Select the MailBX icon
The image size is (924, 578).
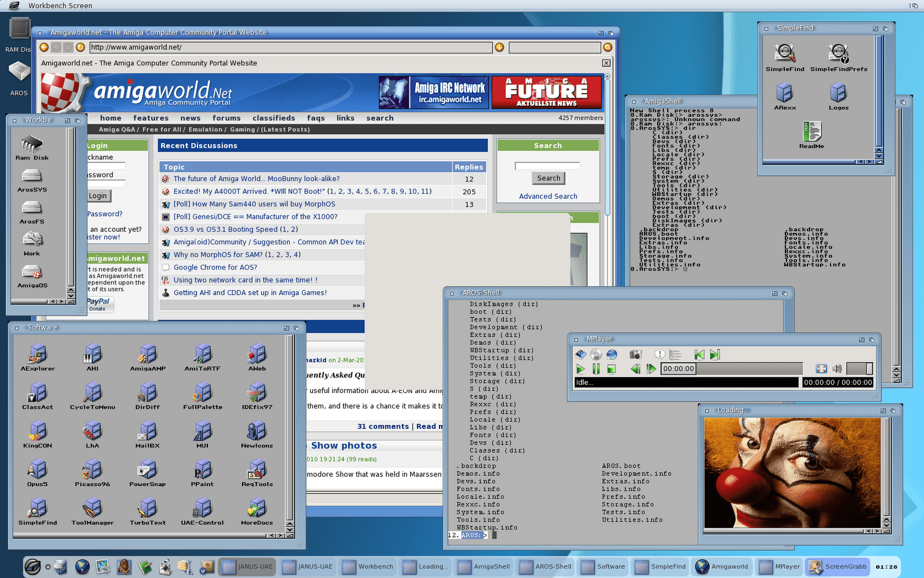[147, 434]
